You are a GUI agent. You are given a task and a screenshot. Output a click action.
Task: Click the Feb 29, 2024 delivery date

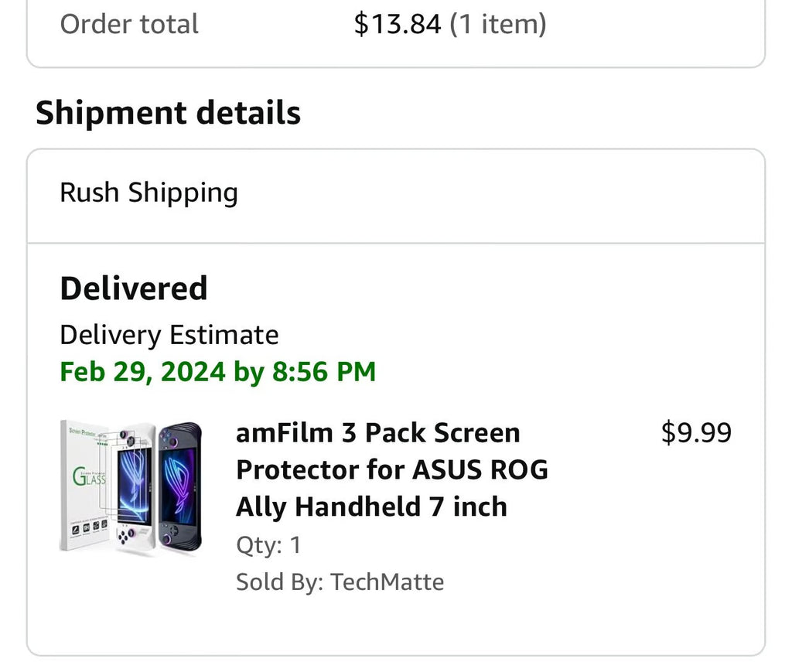(x=142, y=372)
